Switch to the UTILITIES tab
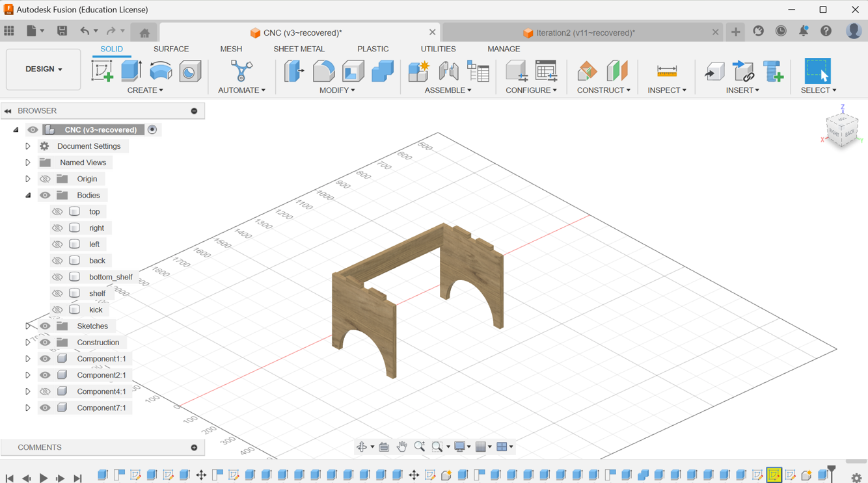868x483 pixels. pyautogui.click(x=438, y=49)
